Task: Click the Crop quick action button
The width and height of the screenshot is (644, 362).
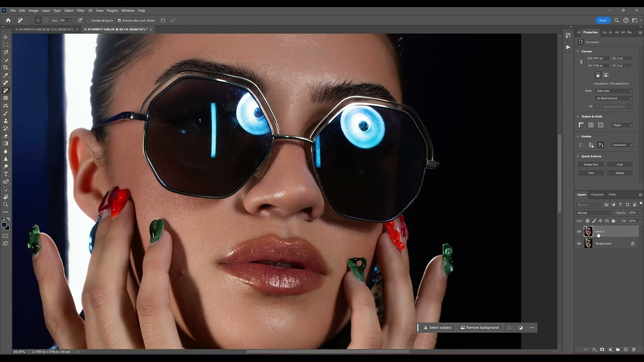Action: 620,164
